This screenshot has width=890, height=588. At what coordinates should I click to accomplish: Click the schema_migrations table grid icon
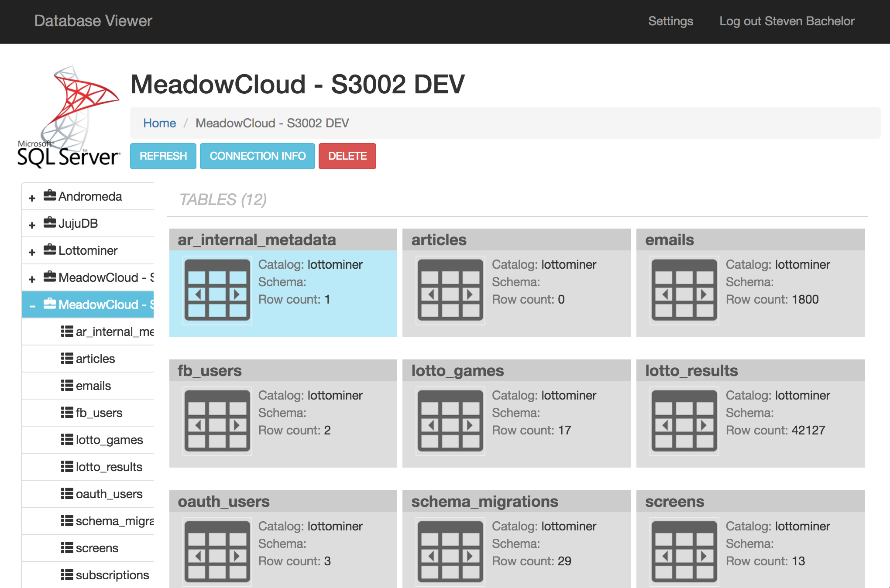point(450,552)
